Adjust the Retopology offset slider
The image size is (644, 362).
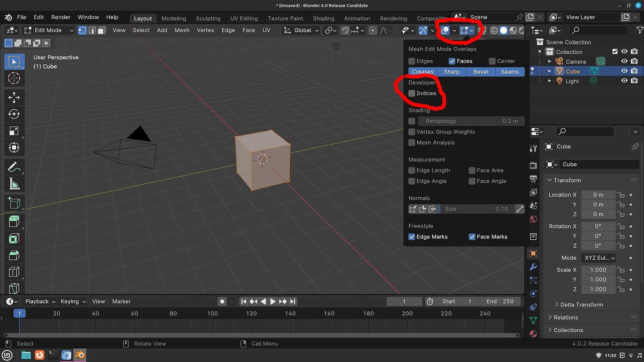coord(471,121)
